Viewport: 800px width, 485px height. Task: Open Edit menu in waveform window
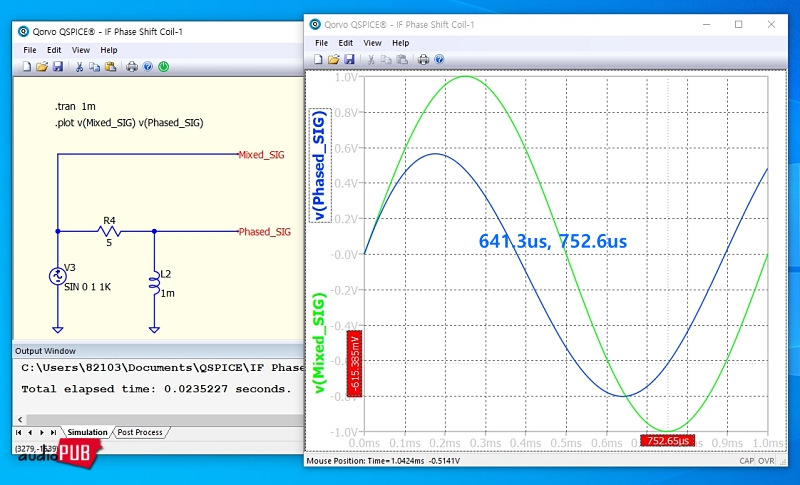(345, 43)
